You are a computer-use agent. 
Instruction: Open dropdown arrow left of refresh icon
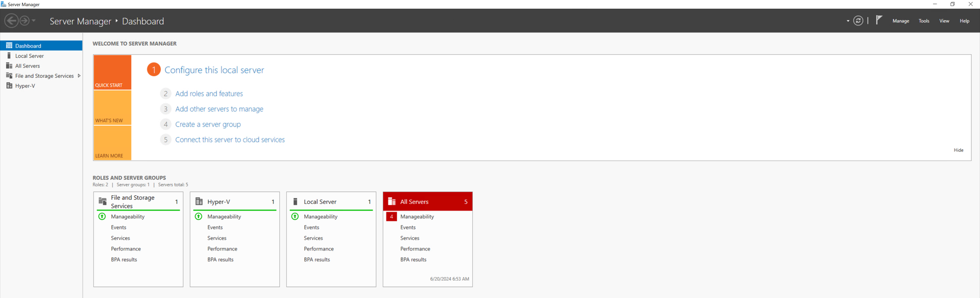click(x=848, y=21)
